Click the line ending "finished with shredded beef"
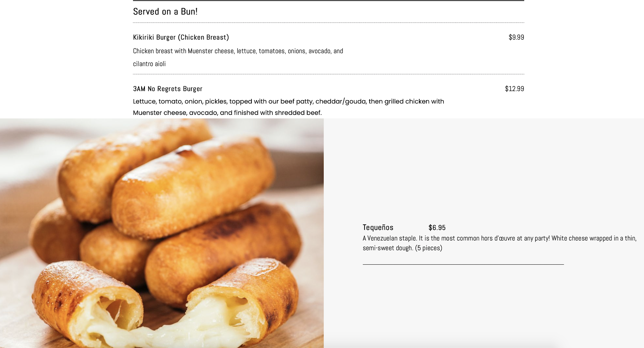The height and width of the screenshot is (348, 644). point(227,113)
